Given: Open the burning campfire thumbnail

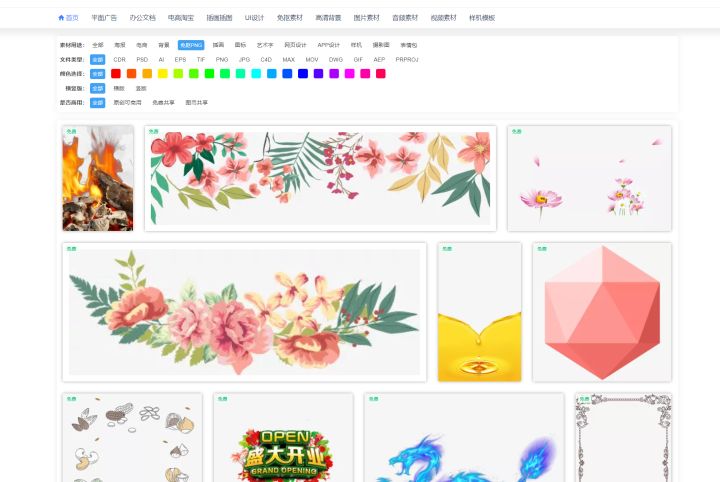Looking at the screenshot, I should click(98, 178).
